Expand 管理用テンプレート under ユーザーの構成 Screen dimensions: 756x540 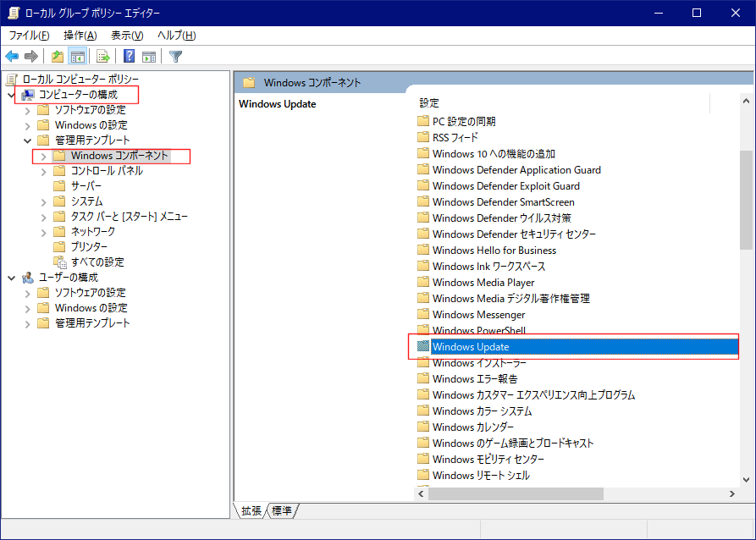point(27,324)
